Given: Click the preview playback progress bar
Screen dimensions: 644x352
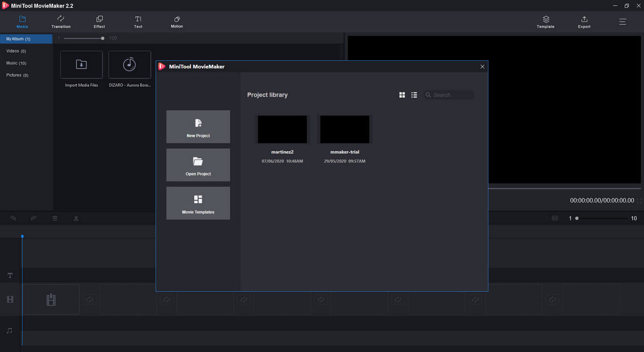Looking at the screenshot, I should coord(564,188).
